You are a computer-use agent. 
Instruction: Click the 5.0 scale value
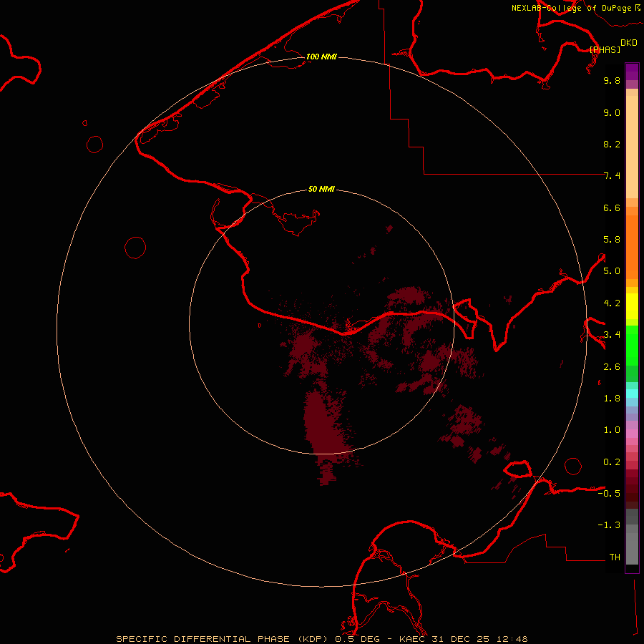612,271
